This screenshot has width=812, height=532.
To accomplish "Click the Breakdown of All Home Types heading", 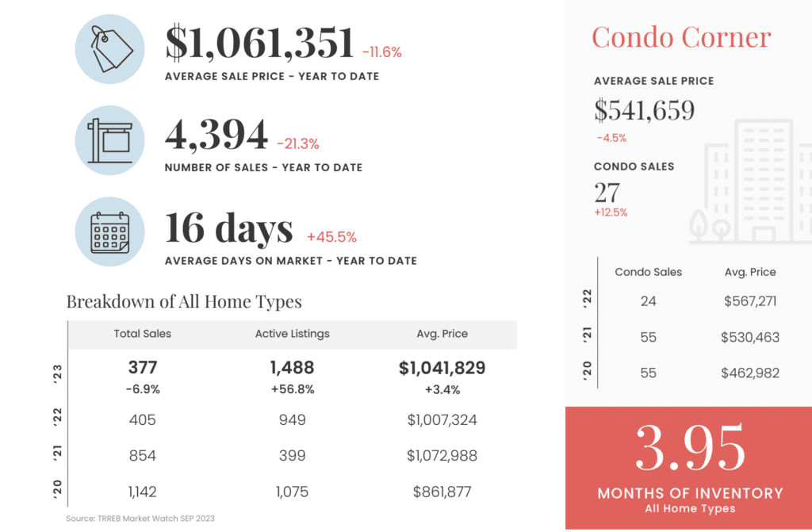I will pos(184,301).
